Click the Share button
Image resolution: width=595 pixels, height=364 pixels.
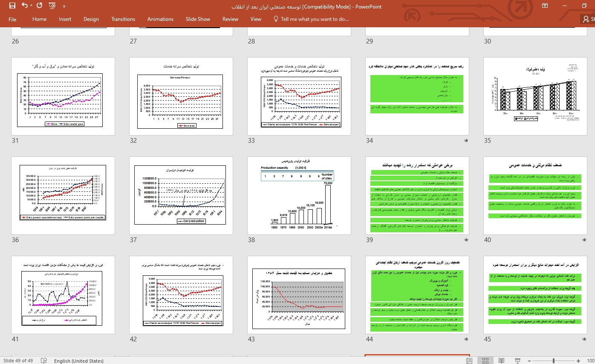tap(589, 19)
